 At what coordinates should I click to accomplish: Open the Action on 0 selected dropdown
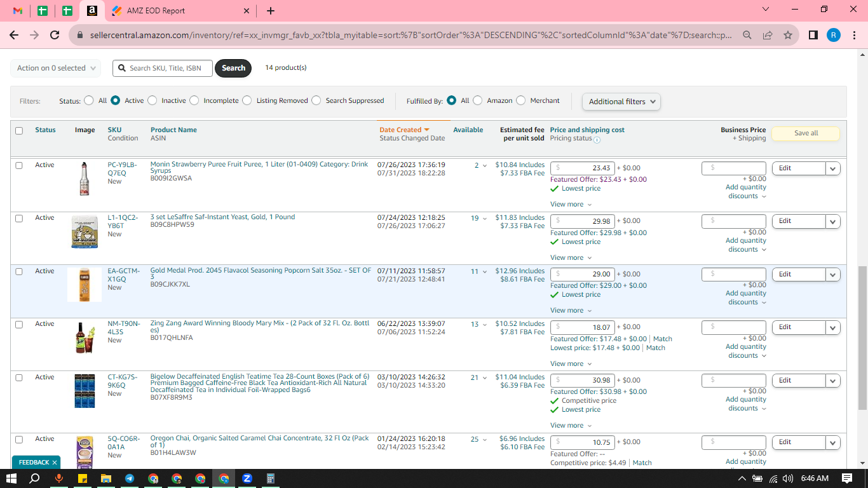tap(56, 68)
